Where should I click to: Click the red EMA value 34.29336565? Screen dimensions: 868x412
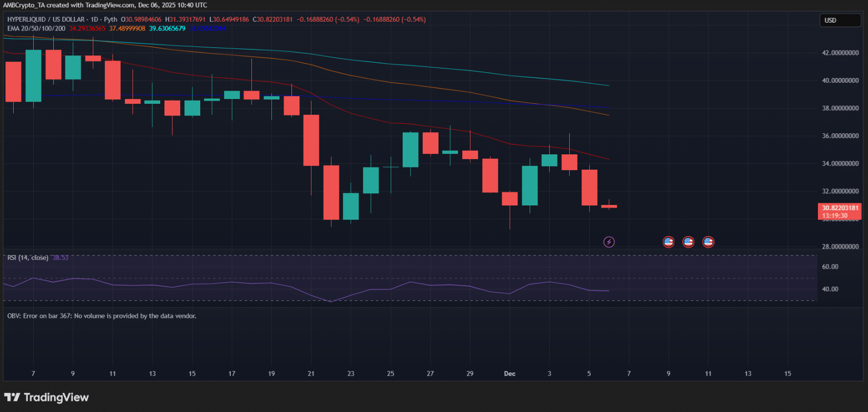coord(87,28)
